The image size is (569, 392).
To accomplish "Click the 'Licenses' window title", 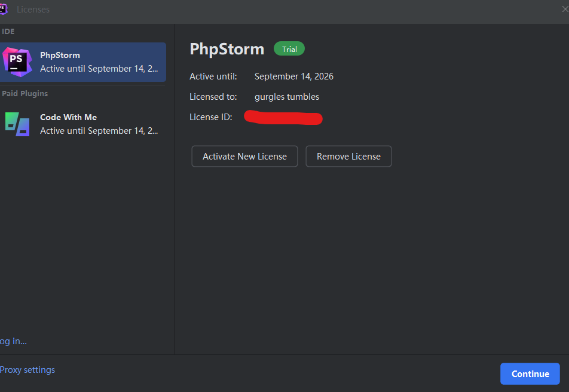I will tap(33, 10).
